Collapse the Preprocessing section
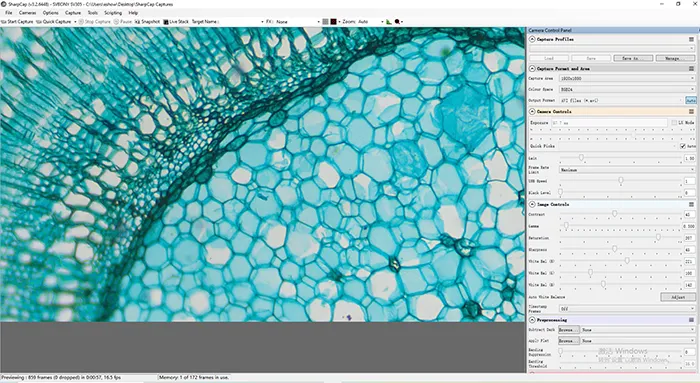Screen dimensions: 700x383 pos(532,320)
